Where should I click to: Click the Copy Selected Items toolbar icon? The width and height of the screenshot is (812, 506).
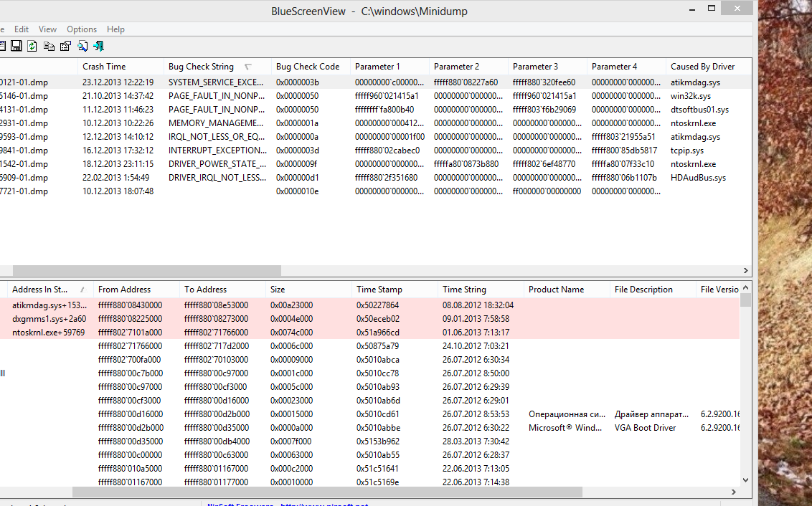49,46
